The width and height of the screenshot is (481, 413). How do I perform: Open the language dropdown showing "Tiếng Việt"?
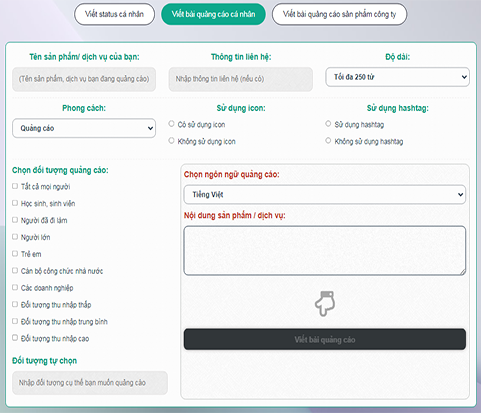click(x=325, y=194)
